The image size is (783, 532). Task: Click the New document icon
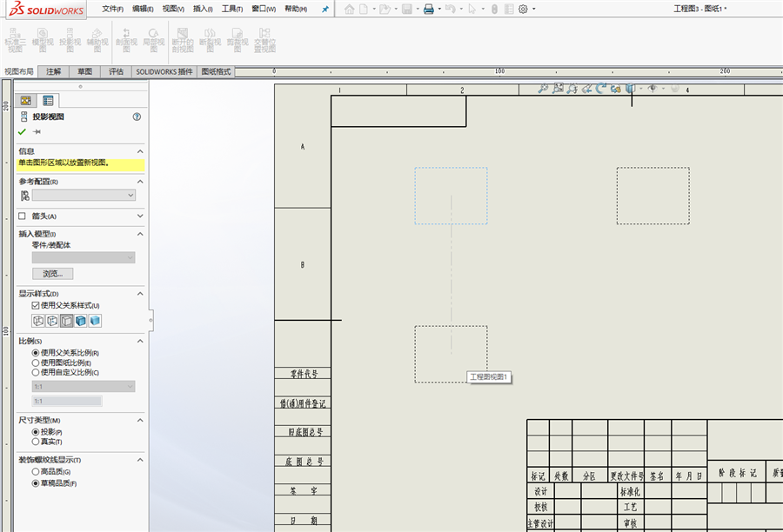click(364, 9)
